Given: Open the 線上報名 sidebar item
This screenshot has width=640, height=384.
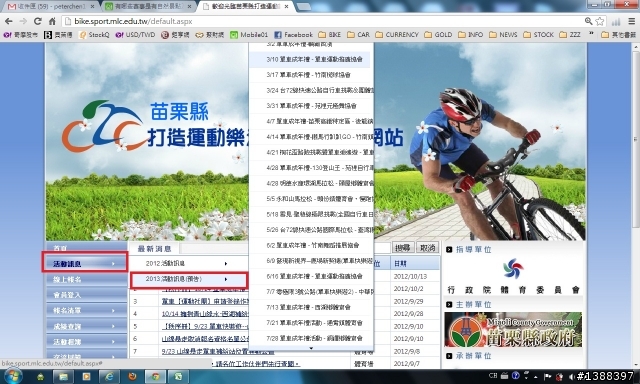Looking at the screenshot, I should point(87,280).
